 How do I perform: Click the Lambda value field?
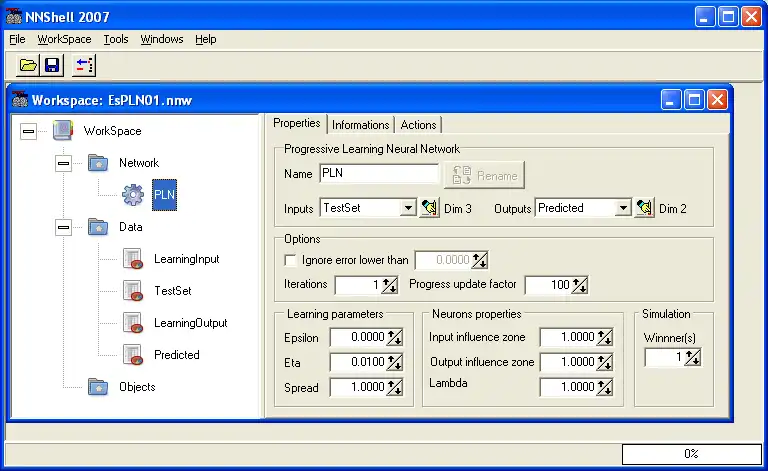[x=569, y=387]
